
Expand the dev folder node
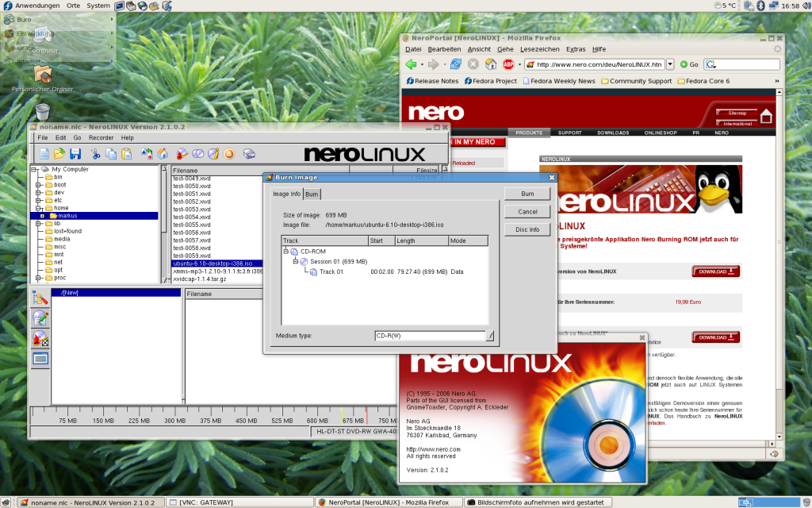(38, 193)
